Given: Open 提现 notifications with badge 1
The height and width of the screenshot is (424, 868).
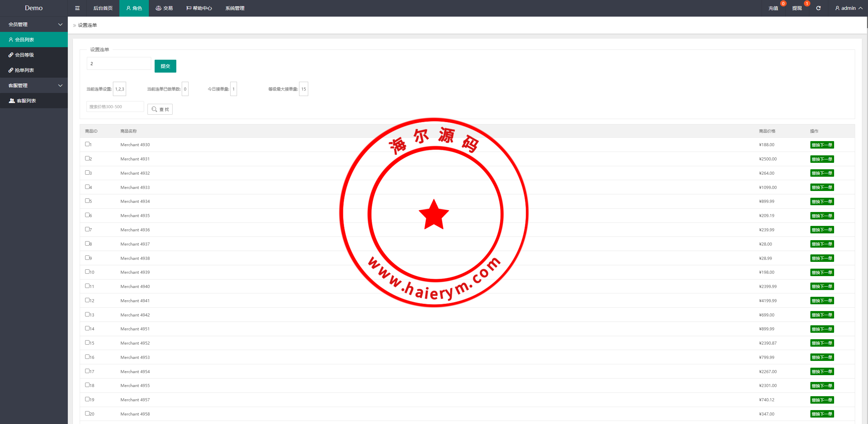Looking at the screenshot, I should (x=797, y=8).
